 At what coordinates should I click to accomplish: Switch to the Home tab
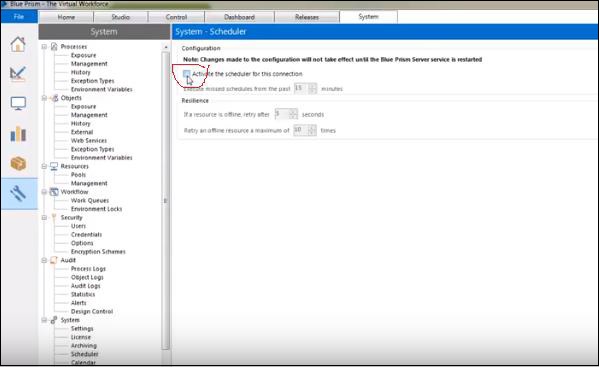[x=66, y=17]
